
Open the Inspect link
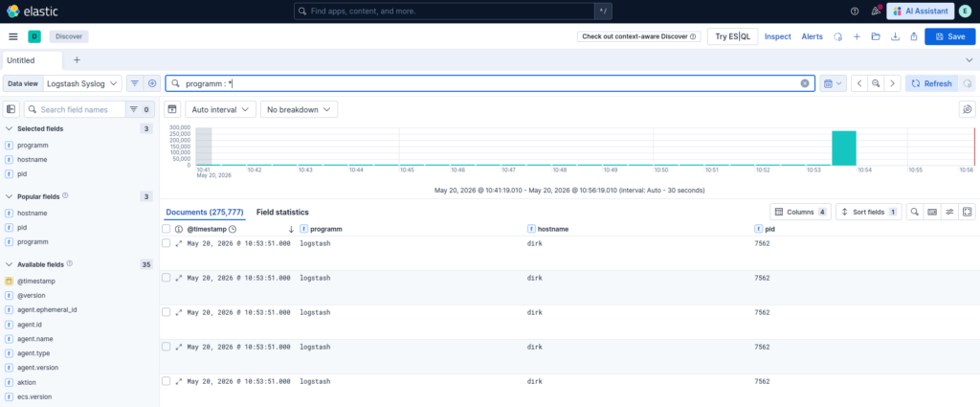(x=777, y=37)
